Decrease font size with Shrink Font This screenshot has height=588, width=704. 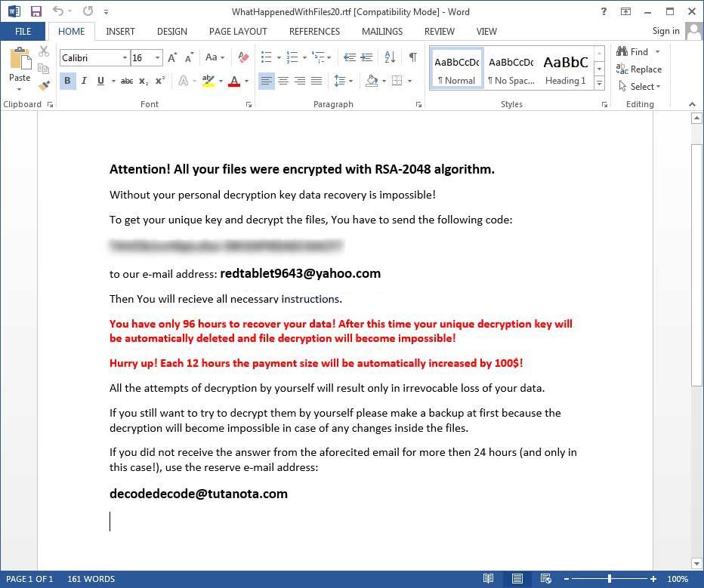tap(189, 58)
